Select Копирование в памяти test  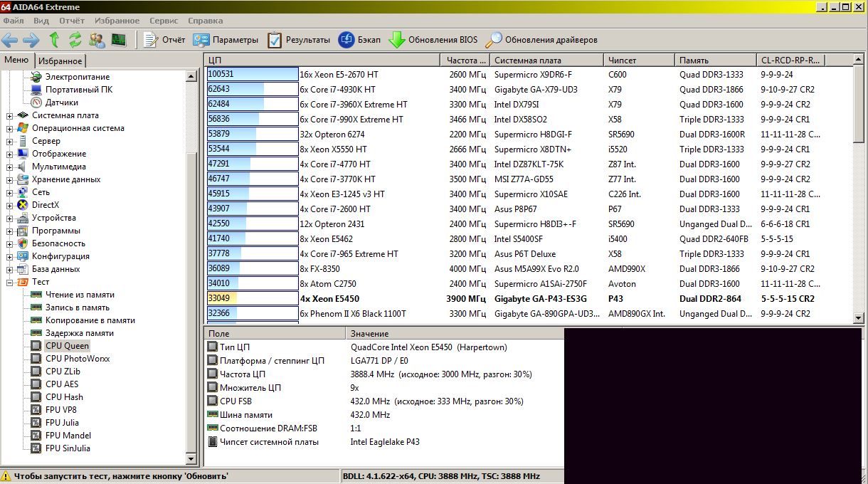tap(83, 320)
